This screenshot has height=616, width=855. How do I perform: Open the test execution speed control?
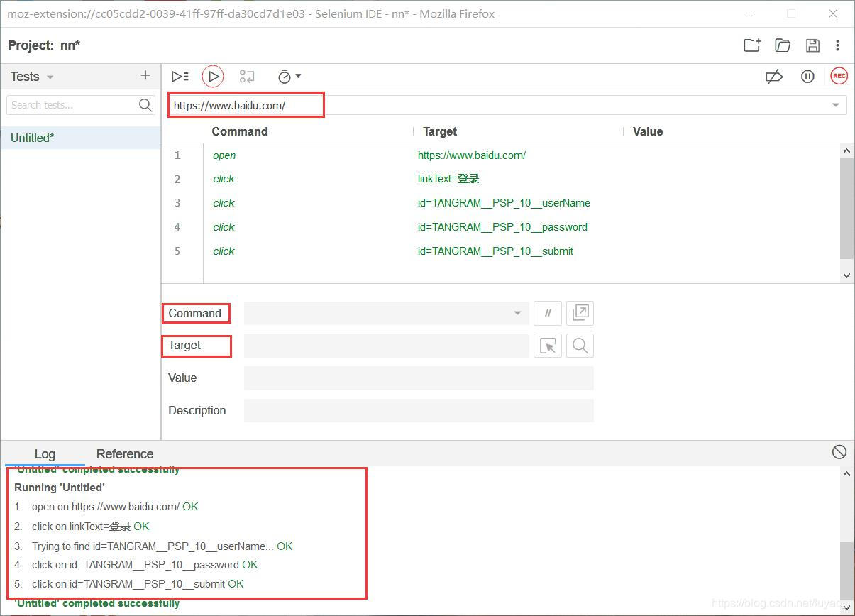289,76
